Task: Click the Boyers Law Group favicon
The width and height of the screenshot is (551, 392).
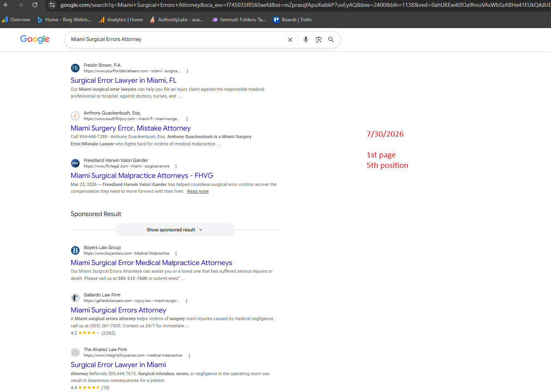Action: coord(75,251)
